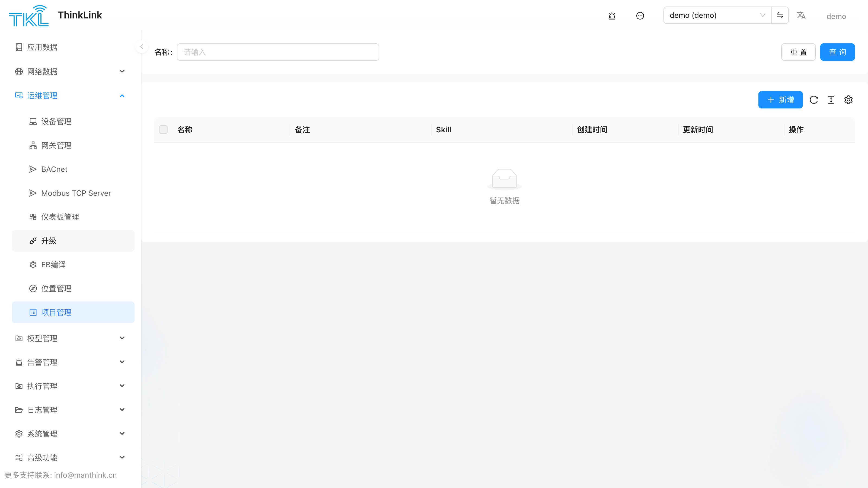Viewport: 868px width, 488px height.
Task: Click the TKL logo
Action: tap(29, 15)
